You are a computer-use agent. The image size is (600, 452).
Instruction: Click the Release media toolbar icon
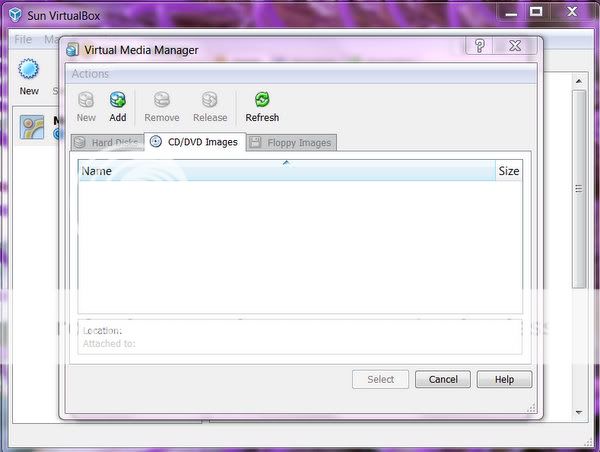click(210, 100)
